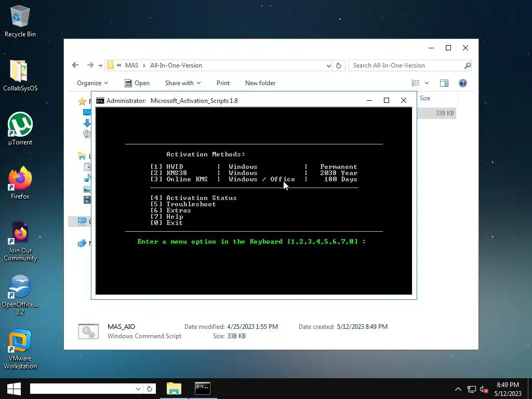532x399 pixels.
Task: Toggle the Explorer preview pane
Action: pos(444,83)
